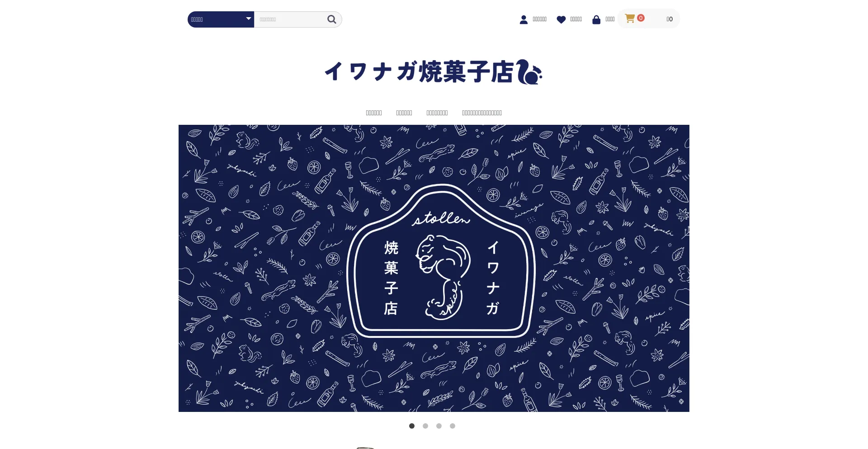This screenshot has height=449, width=868.
Task: Expand the dark blue category dropdown
Action: coord(221,19)
